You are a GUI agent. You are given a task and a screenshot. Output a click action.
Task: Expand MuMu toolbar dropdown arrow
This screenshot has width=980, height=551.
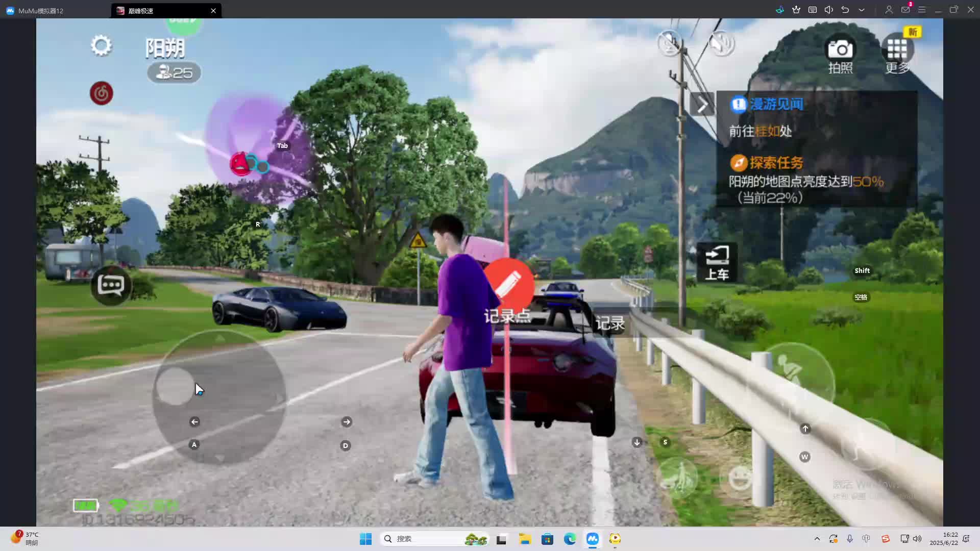coord(862,10)
